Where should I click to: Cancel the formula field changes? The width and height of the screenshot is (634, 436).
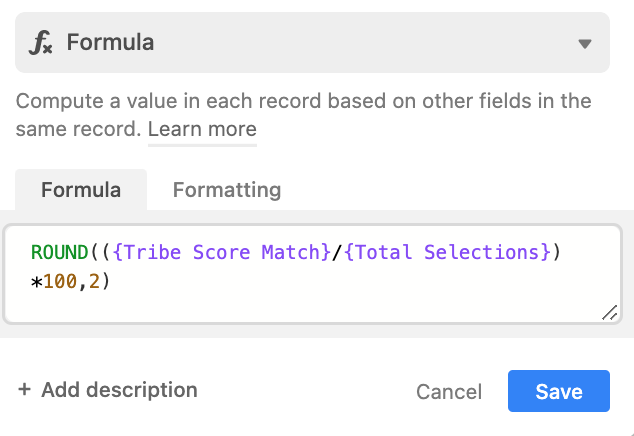[449, 392]
